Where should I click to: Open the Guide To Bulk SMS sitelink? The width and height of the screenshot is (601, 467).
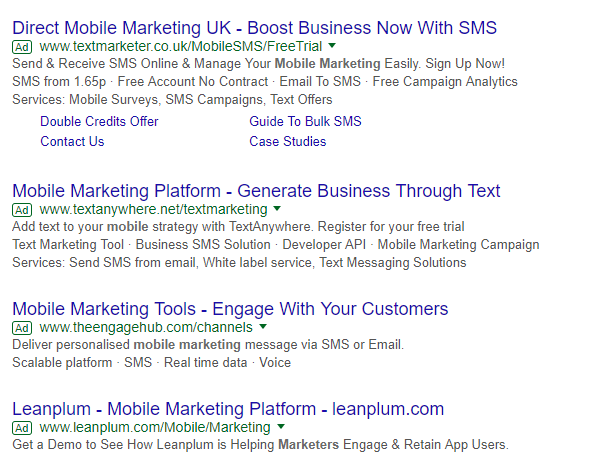(x=305, y=122)
